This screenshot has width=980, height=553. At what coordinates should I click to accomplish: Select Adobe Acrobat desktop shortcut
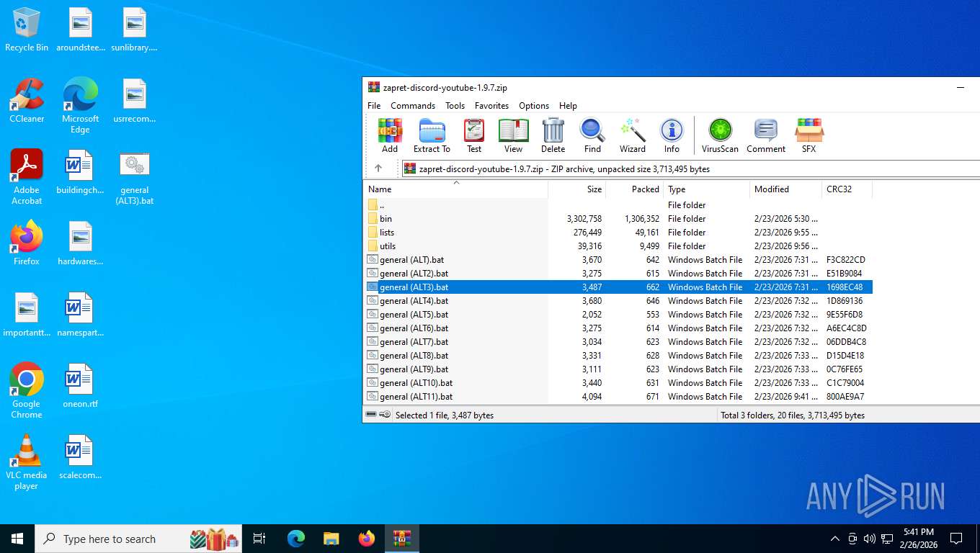pos(27,177)
